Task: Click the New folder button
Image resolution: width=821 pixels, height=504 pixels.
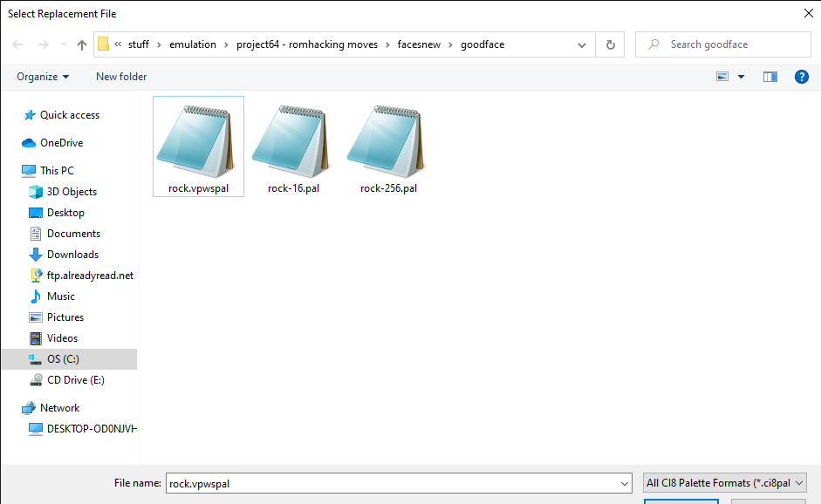Action: pyautogui.click(x=121, y=77)
